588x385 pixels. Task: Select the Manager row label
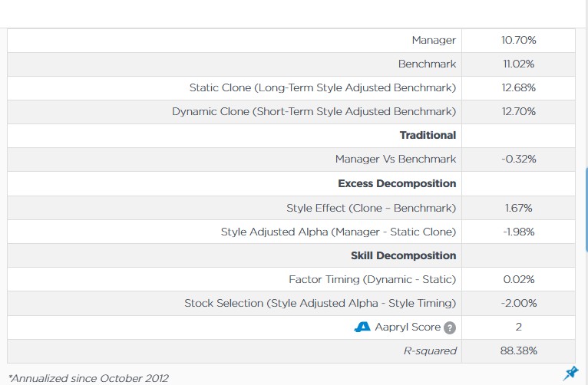[x=434, y=40]
